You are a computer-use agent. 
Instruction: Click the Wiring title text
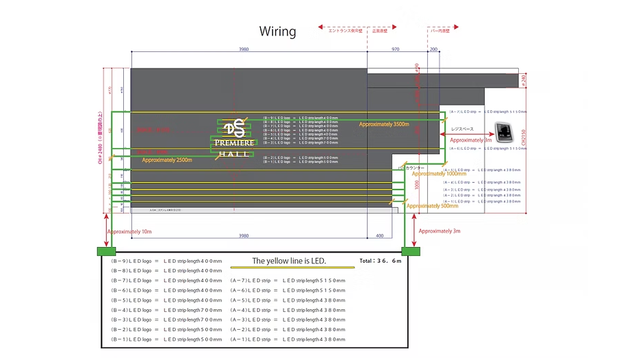(x=277, y=31)
